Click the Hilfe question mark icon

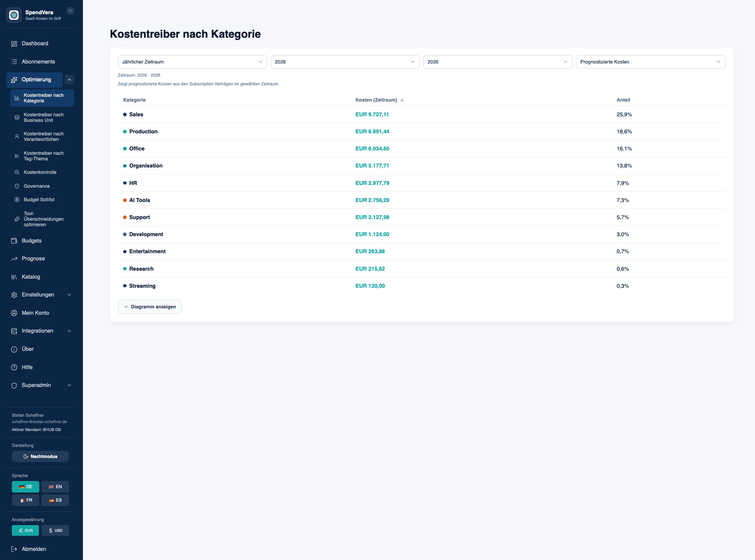coord(14,368)
